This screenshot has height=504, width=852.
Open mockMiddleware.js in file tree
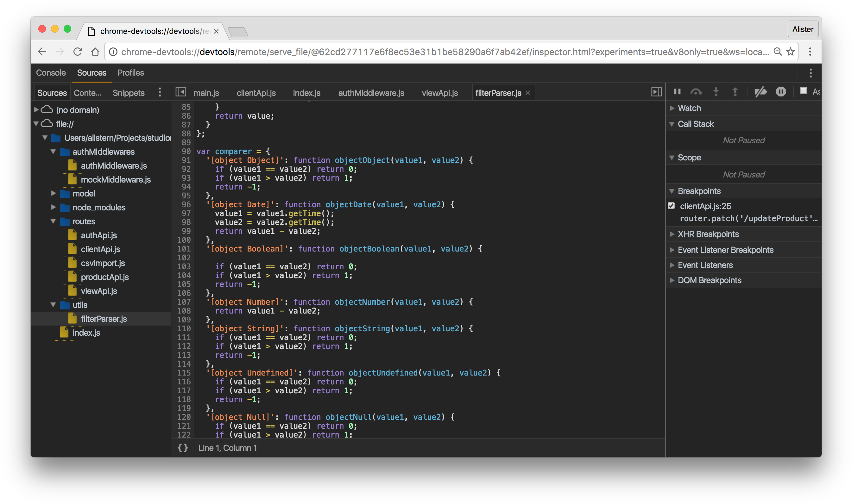click(116, 180)
